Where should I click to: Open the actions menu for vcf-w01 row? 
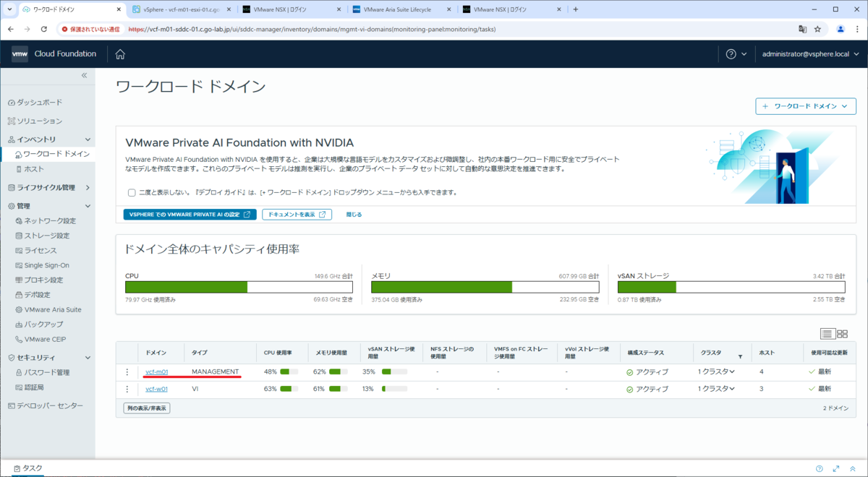(x=127, y=389)
